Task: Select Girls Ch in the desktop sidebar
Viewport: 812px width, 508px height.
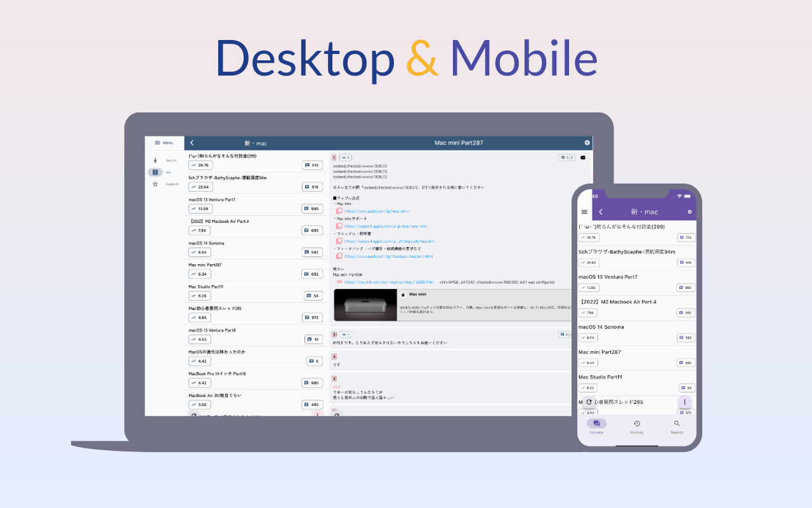Action: click(164, 161)
